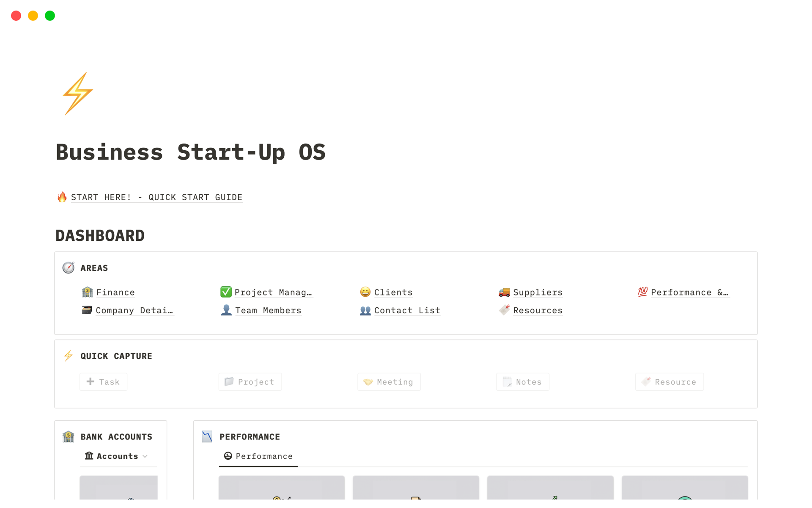
Task: Click the + Task quick capture button
Action: coord(103,381)
